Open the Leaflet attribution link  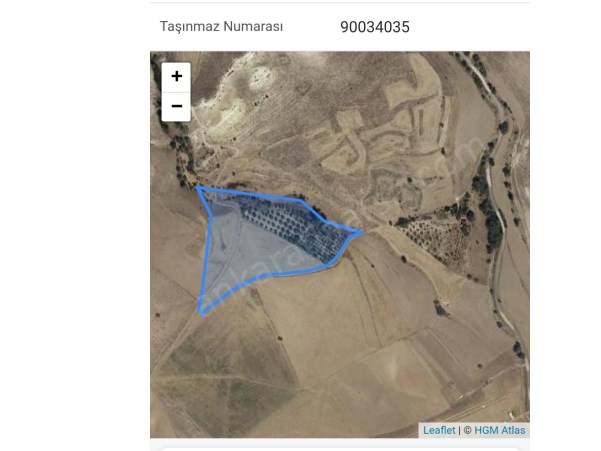coord(439,430)
